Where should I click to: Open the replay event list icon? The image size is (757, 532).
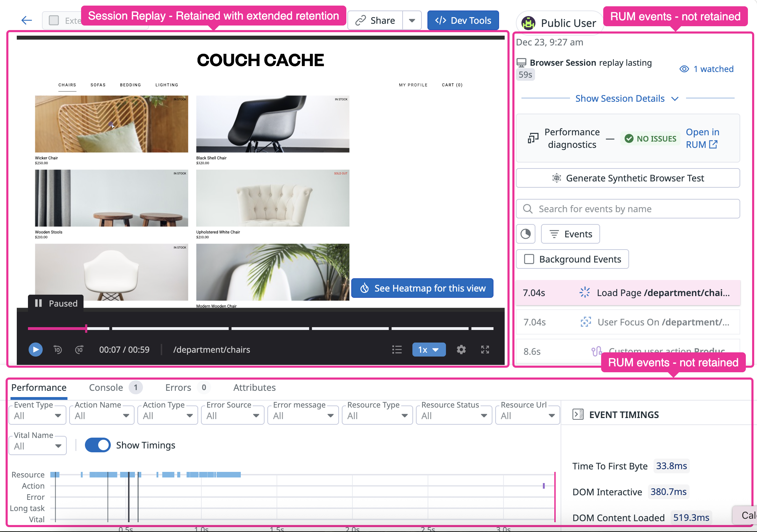[x=397, y=350]
